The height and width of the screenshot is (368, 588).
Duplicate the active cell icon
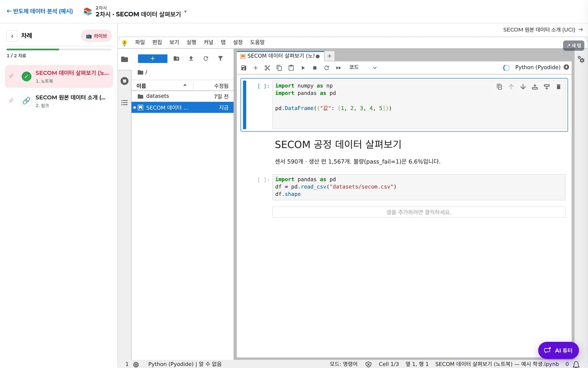(499, 87)
